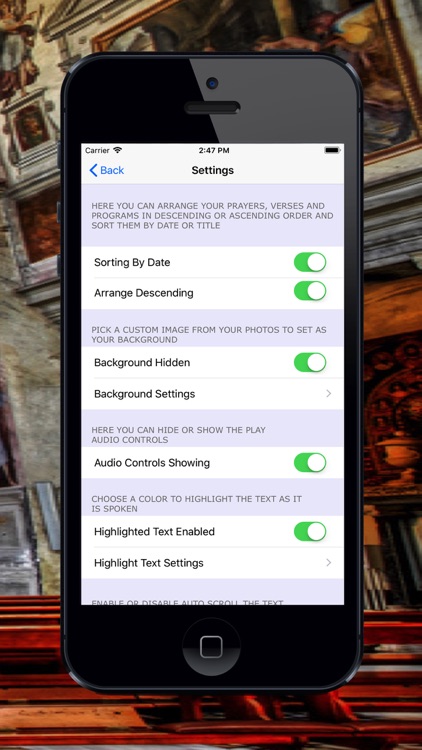Tap the Back chevron icon
Screen dimensions: 422x750
tap(93, 170)
